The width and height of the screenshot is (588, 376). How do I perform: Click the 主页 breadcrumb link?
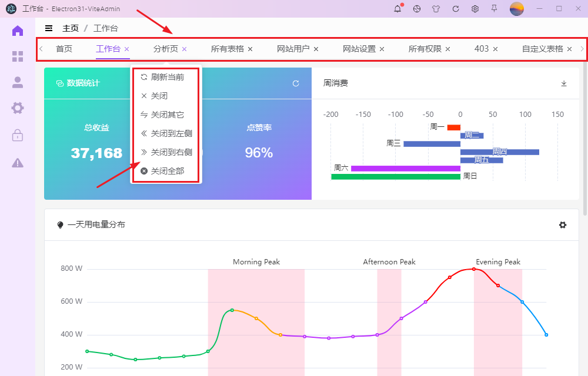(x=71, y=28)
